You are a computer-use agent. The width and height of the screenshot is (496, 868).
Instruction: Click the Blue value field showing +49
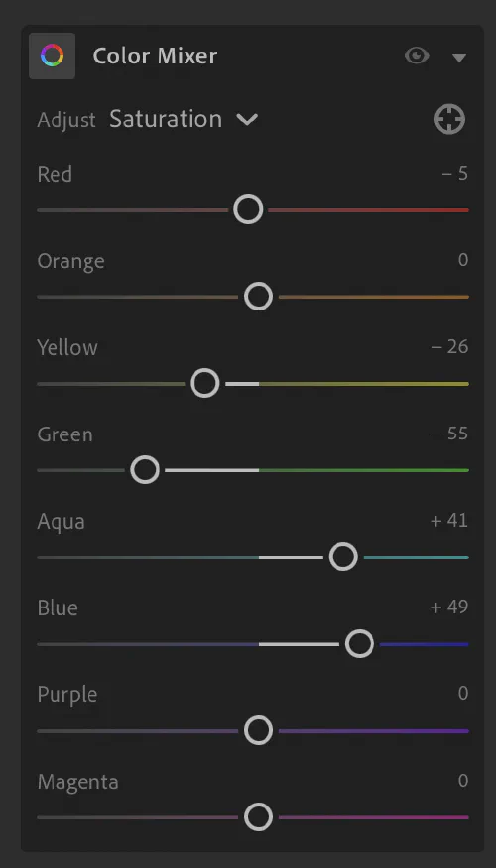[x=449, y=607]
